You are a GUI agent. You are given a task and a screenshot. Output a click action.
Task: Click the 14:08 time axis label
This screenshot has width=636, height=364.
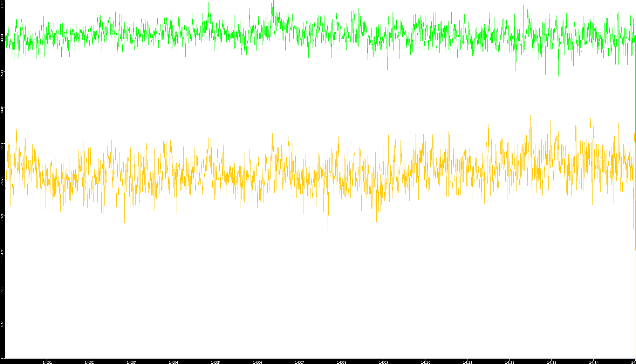coord(341,362)
